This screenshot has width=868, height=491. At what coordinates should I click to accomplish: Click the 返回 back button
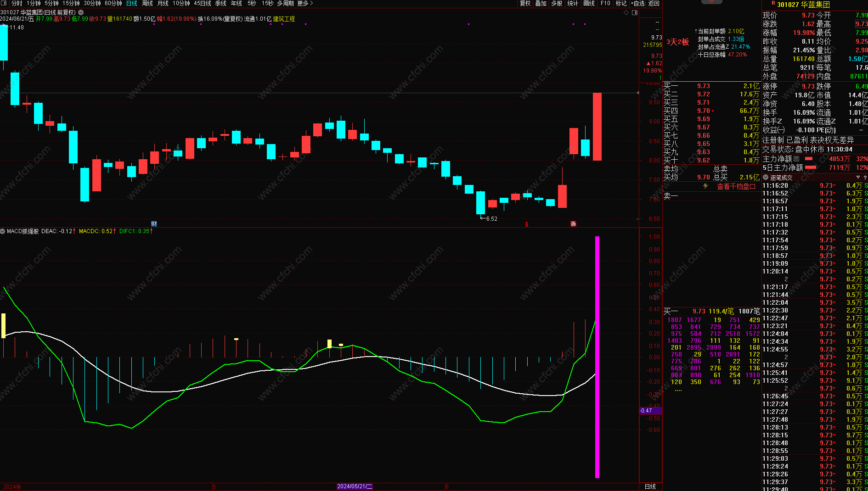click(654, 3)
